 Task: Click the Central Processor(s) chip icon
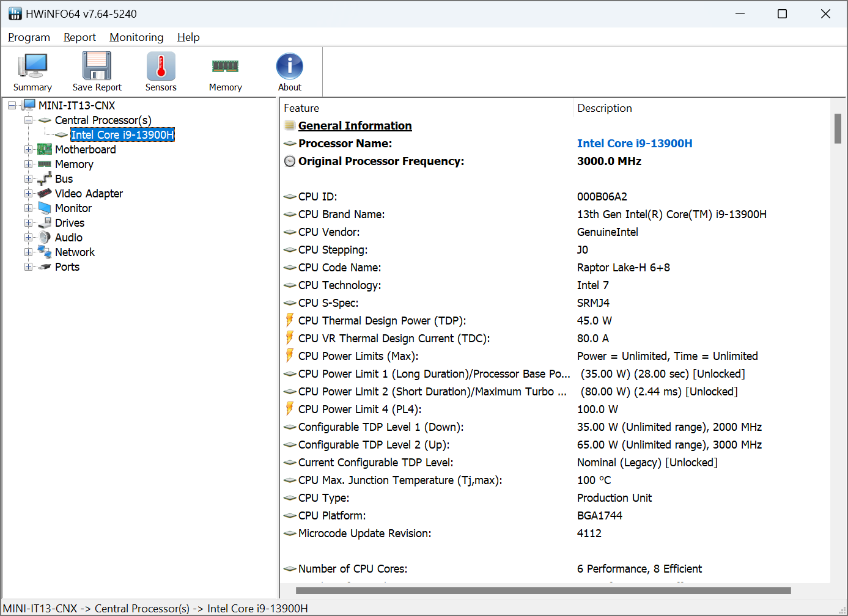point(45,120)
